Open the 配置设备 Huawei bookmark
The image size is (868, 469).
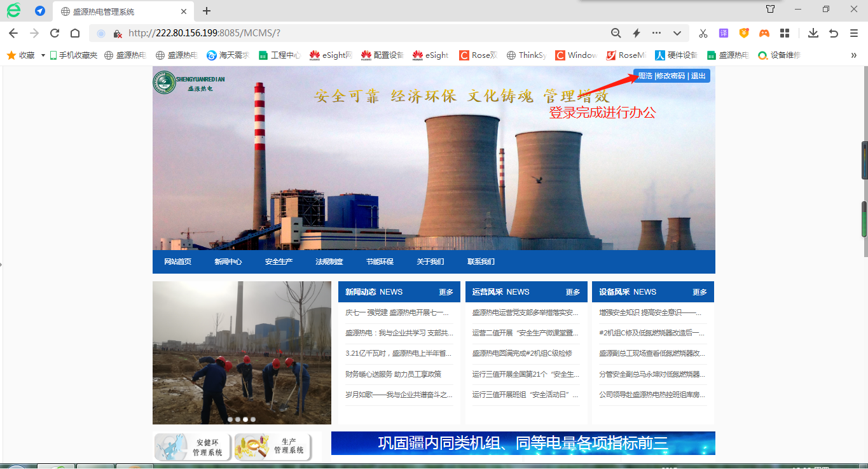[382, 55]
